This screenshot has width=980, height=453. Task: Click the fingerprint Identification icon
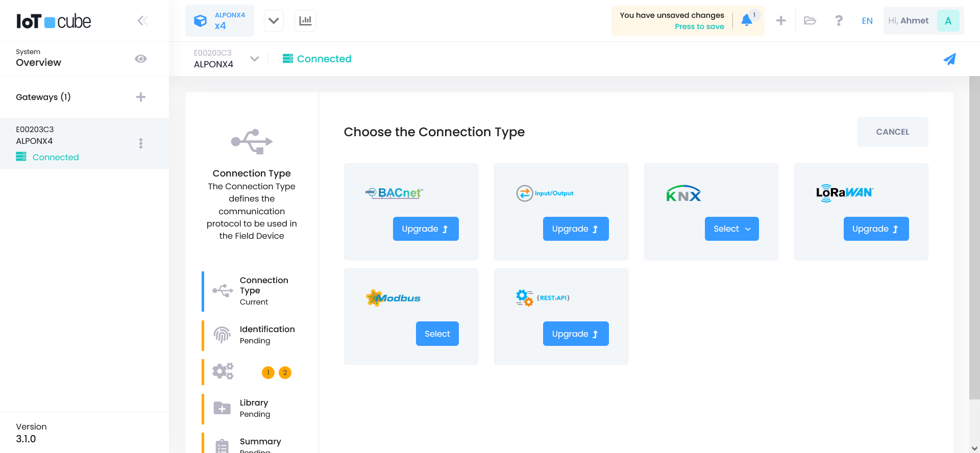pyautogui.click(x=222, y=335)
